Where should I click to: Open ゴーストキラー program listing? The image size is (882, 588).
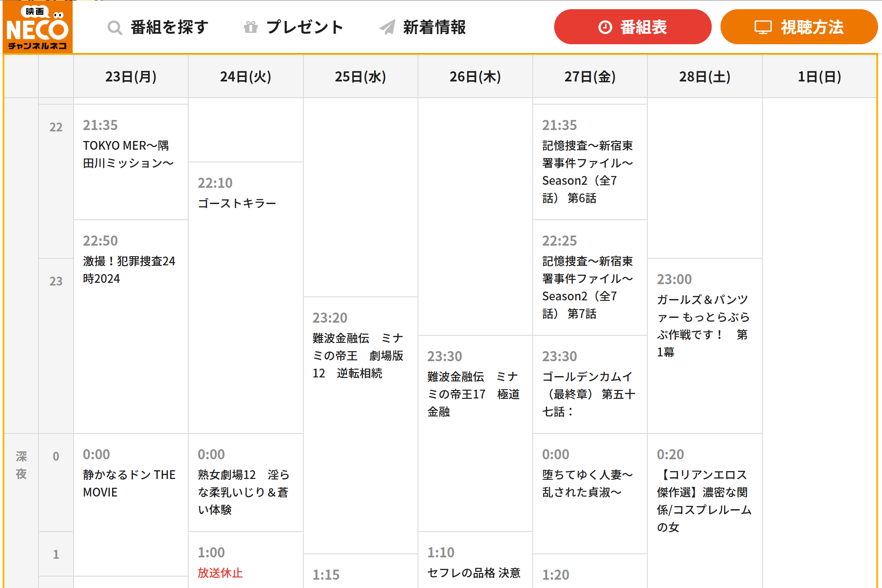pos(237,203)
